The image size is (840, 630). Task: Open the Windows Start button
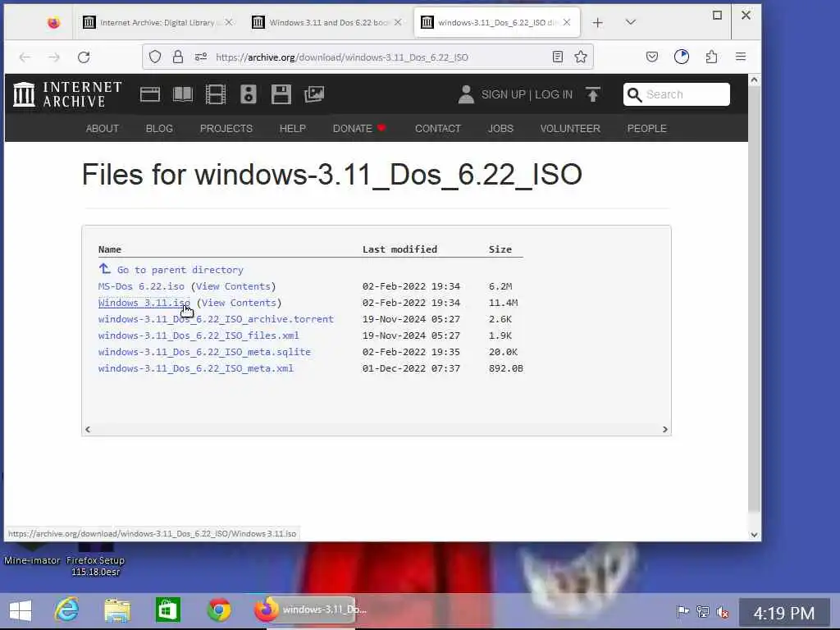[x=21, y=610]
